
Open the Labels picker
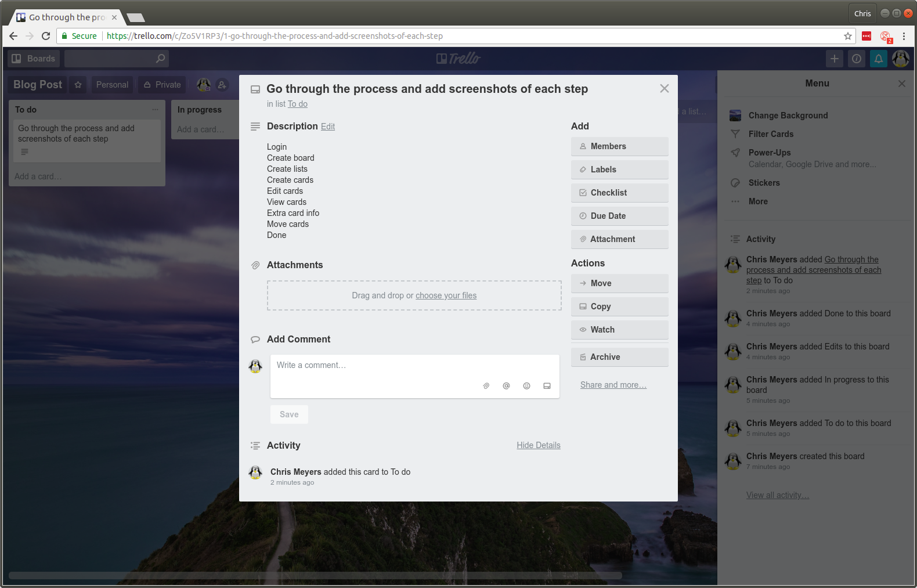pyautogui.click(x=619, y=169)
